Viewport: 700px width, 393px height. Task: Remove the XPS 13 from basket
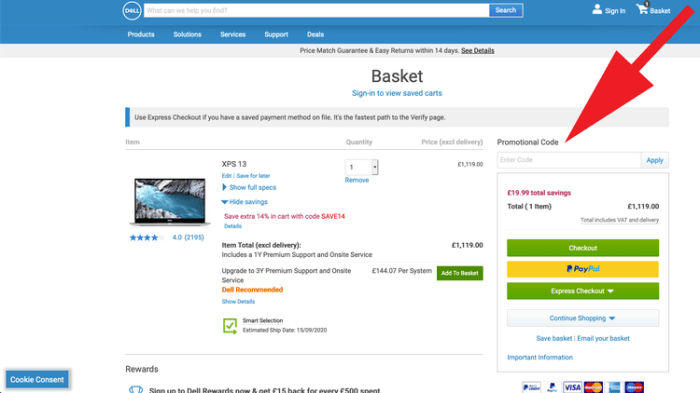coord(357,180)
